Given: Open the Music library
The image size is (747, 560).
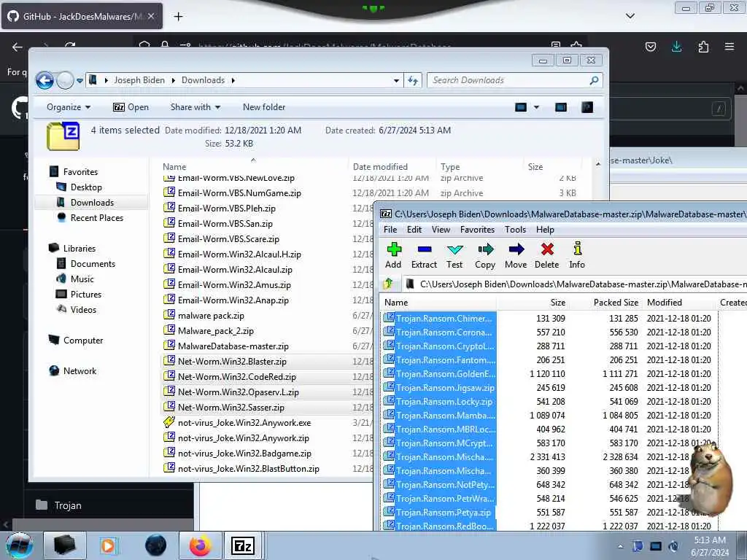Looking at the screenshot, I should point(82,279).
